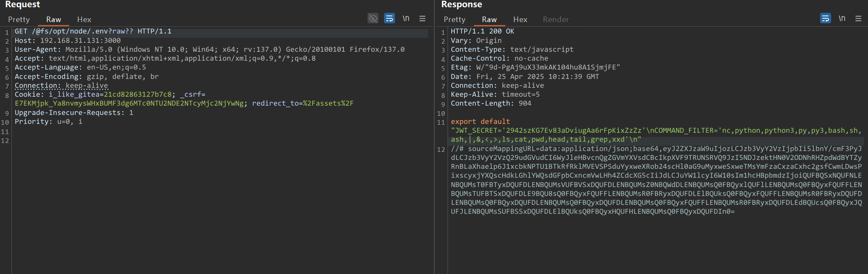Click the Vary: Origin response header
868x274 pixels.
[476, 41]
